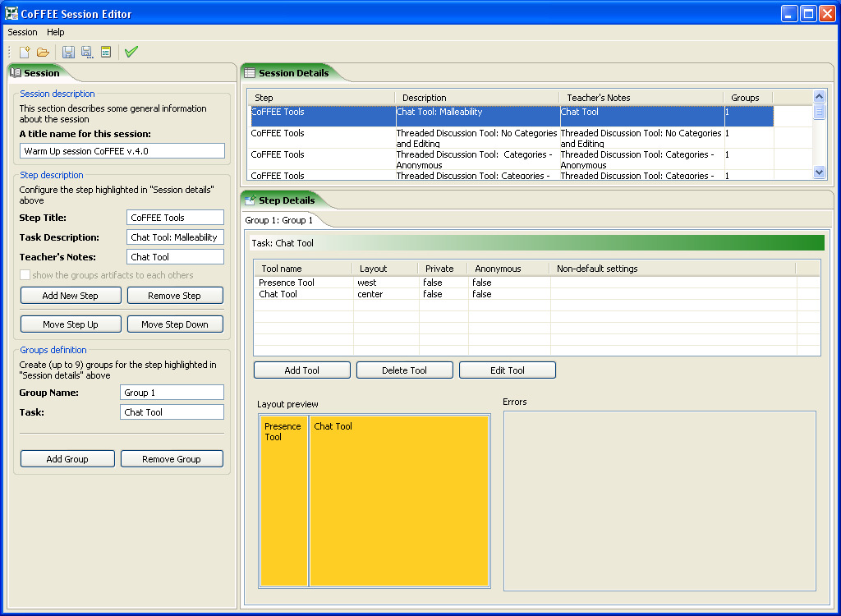Click the session list scroll down arrow
841x616 pixels.
pyautogui.click(x=819, y=172)
